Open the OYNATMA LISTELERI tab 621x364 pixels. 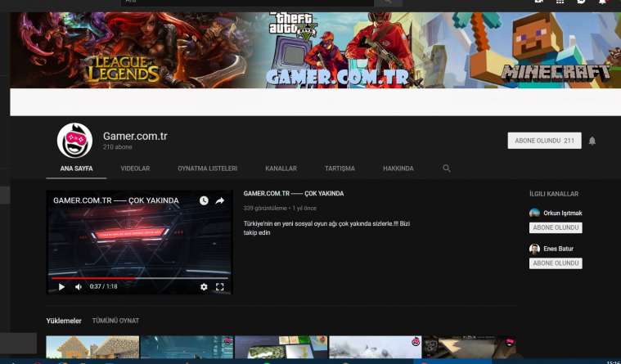tap(207, 169)
